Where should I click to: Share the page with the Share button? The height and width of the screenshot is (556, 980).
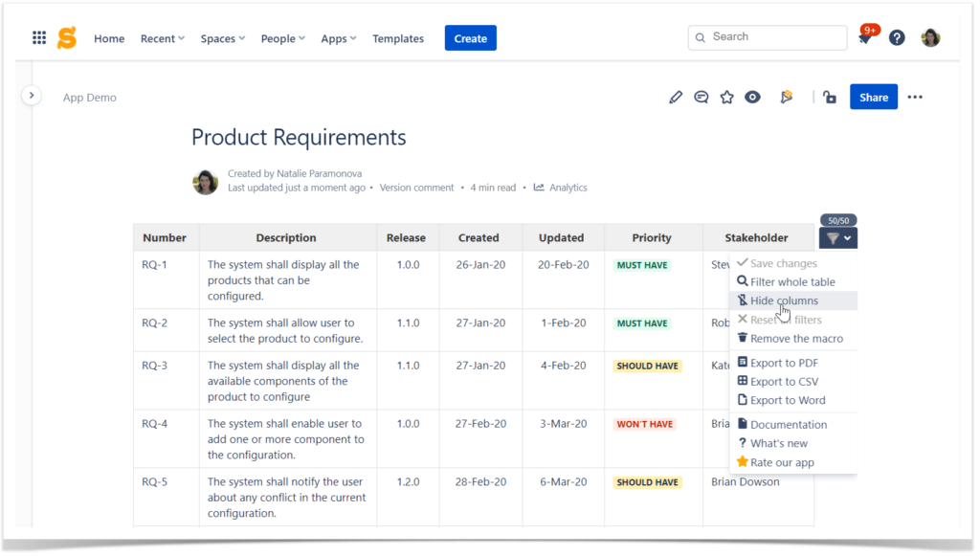pos(873,97)
